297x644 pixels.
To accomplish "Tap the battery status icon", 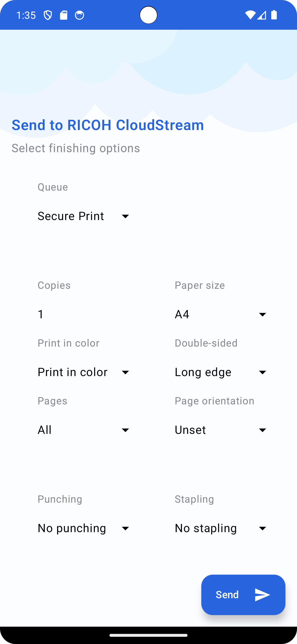I will click(274, 15).
